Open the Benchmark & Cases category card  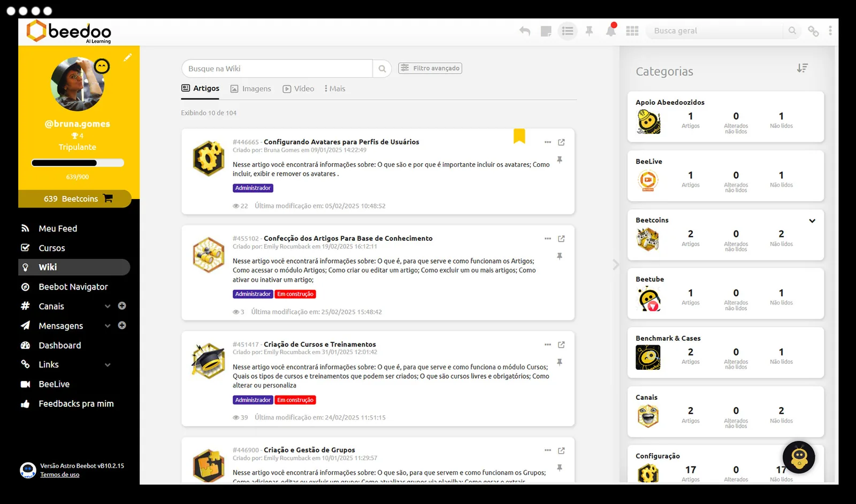point(725,352)
